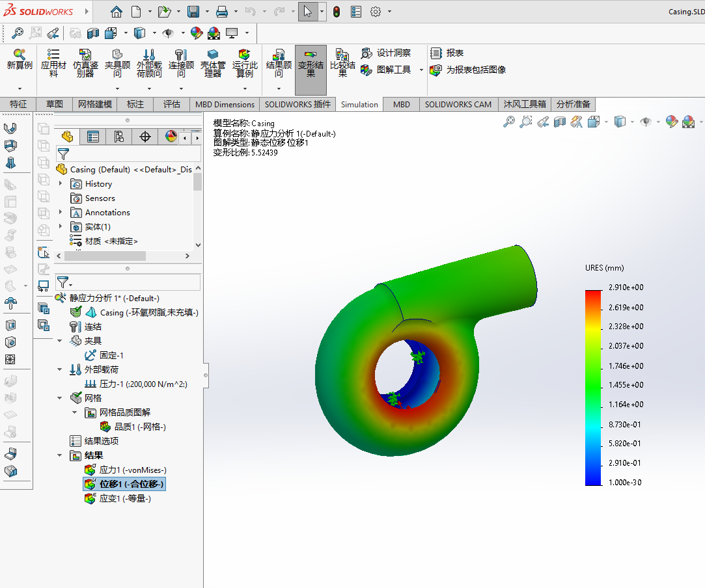
Task: Select the FeatureManager design tree tab icon
Action: coord(67,137)
